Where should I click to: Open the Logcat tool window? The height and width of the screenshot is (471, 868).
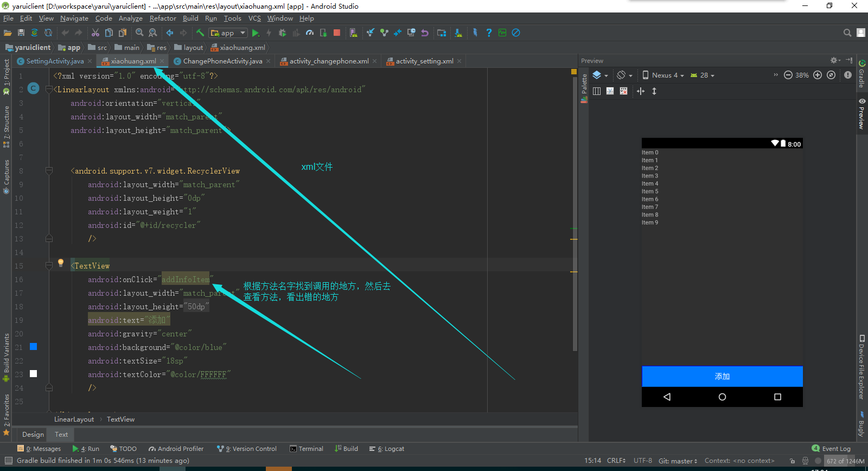[x=387, y=449]
